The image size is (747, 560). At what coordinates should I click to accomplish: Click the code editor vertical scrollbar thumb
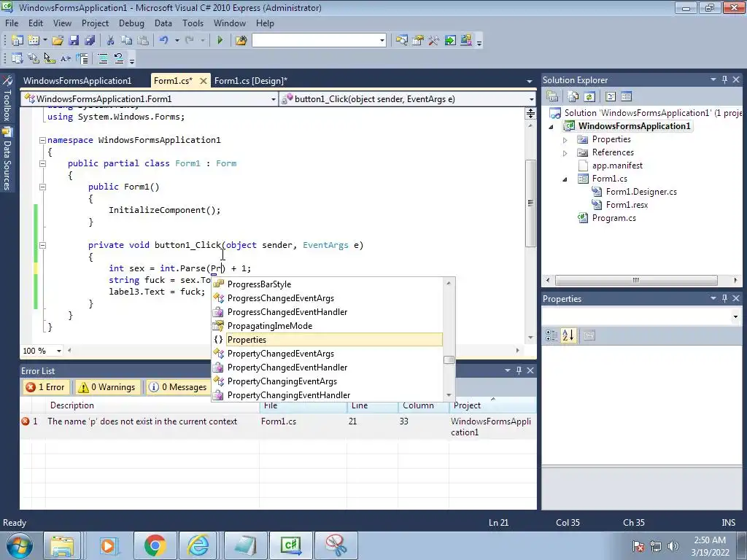(x=530, y=203)
